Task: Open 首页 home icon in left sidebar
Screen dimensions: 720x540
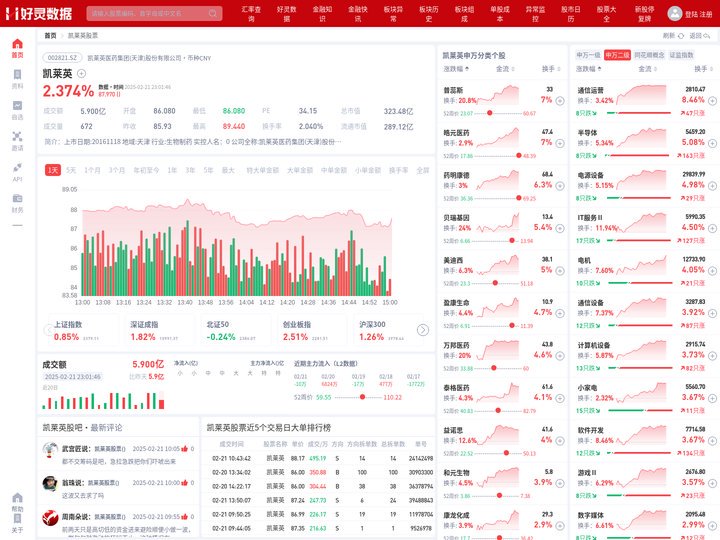Action: pyautogui.click(x=17, y=44)
